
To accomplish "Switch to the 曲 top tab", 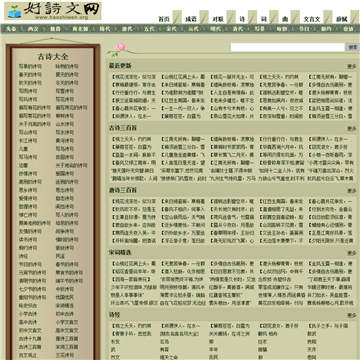I will 285,19.
